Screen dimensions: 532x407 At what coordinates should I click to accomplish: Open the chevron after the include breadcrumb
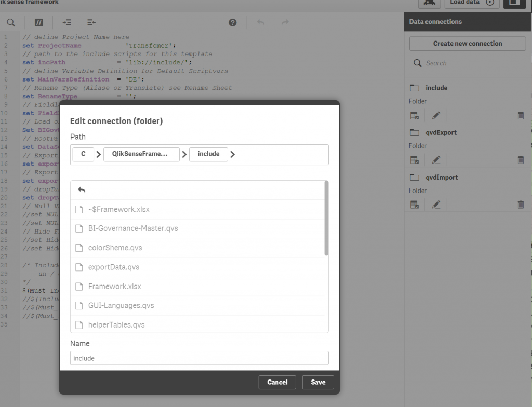(x=232, y=154)
